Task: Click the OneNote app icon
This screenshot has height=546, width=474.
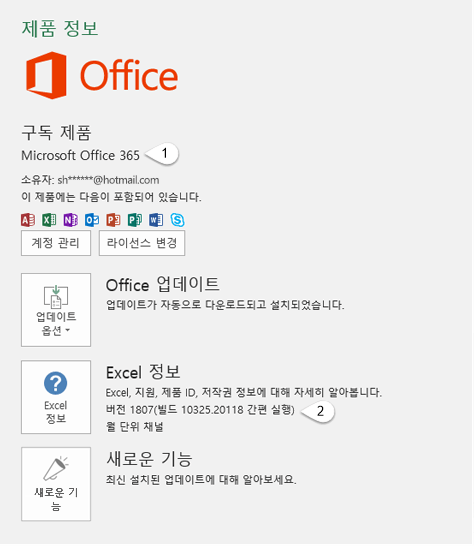Action: [x=71, y=220]
